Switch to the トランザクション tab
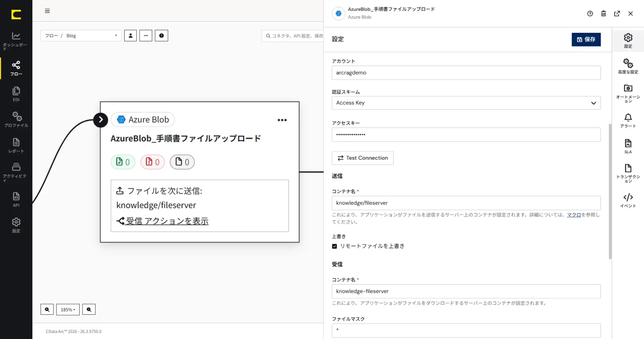This screenshot has height=339, width=644. pos(628,173)
